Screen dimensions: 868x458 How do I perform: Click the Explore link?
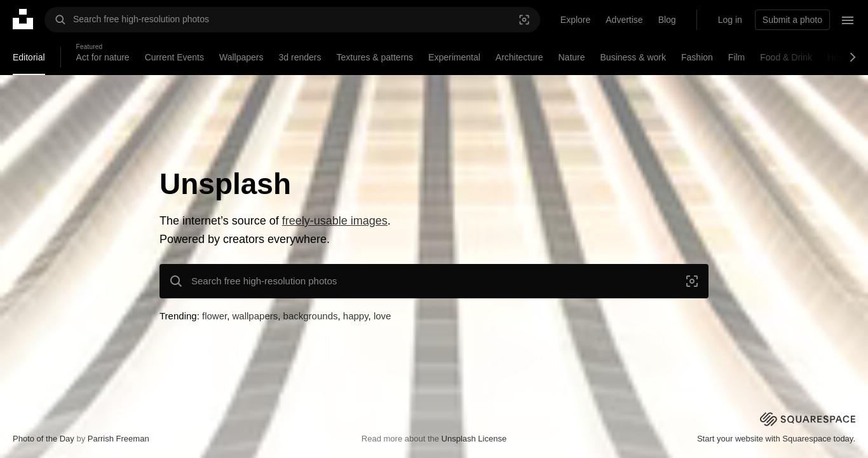575,20
